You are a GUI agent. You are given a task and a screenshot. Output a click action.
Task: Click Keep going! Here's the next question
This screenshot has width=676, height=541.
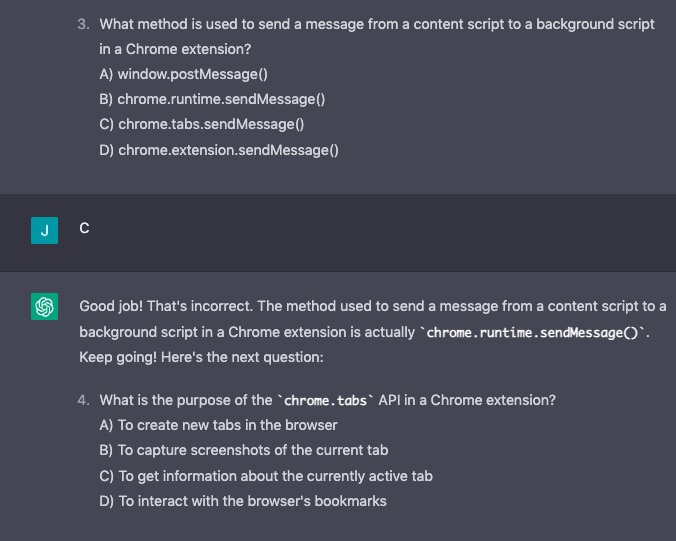coord(201,357)
